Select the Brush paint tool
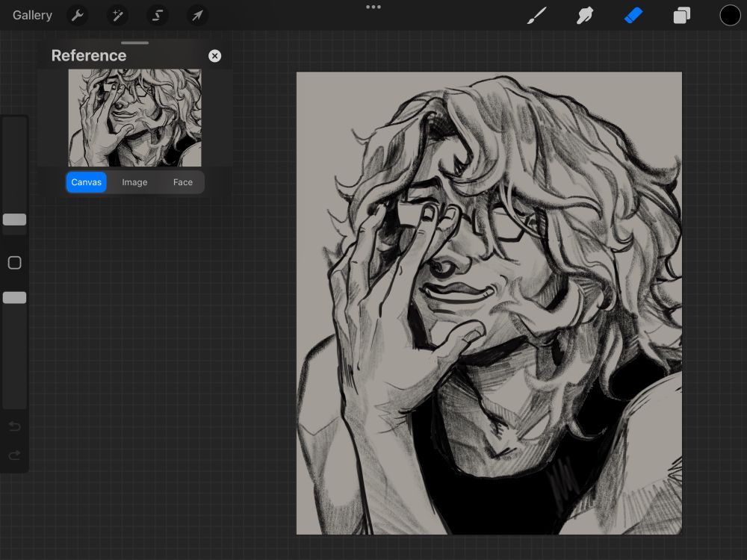Screen dimensions: 747x560 pyautogui.click(x=536, y=16)
